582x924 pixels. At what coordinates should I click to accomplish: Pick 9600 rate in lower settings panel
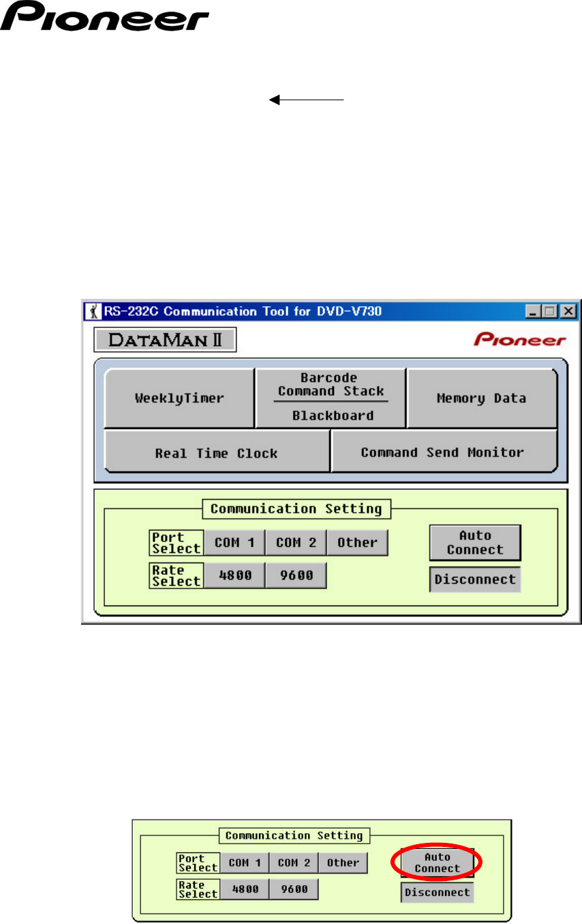(294, 889)
